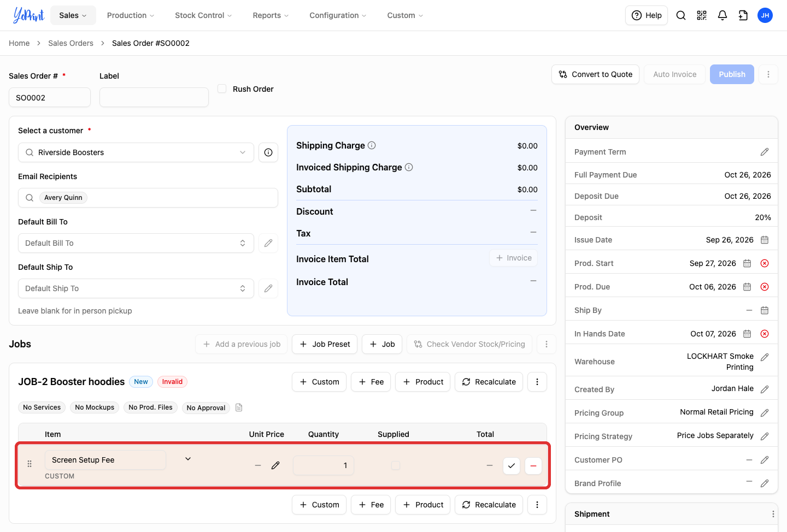Image resolution: width=787 pixels, height=532 pixels.
Task: Toggle the Rush Order checkbox
Action: [x=222, y=88]
